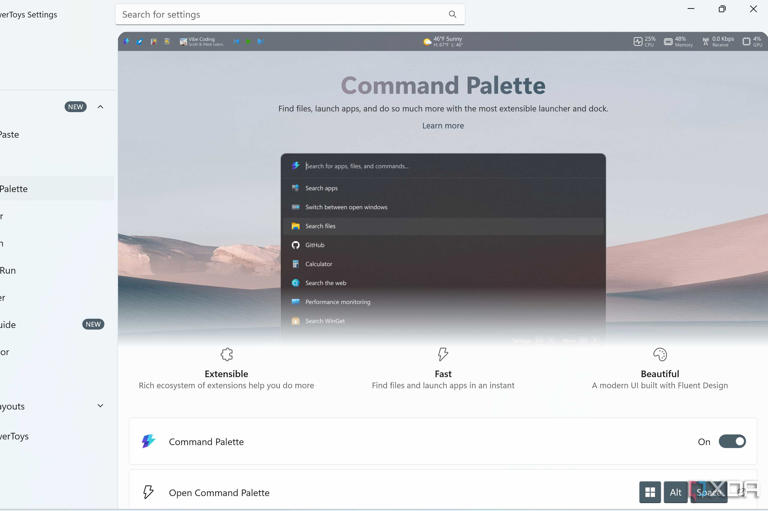This screenshot has height=511, width=768.
Task: Focus the Search for settings field
Action: pos(290,15)
